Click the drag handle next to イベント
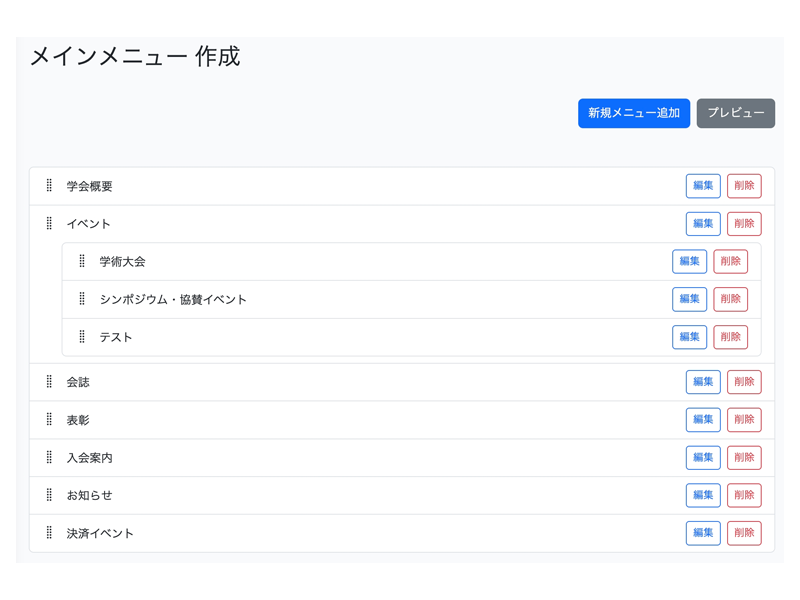 (49, 224)
